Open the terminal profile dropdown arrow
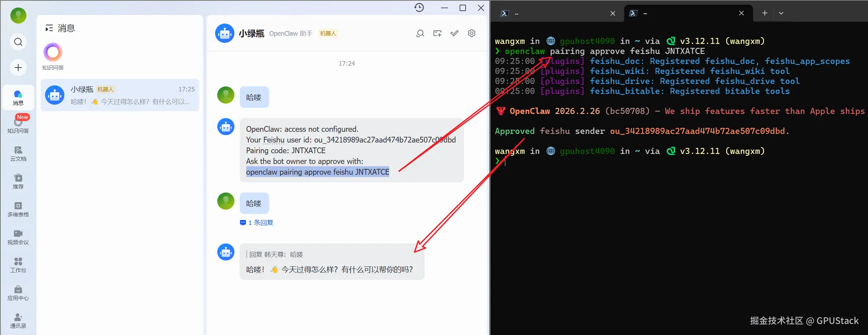 [x=781, y=13]
